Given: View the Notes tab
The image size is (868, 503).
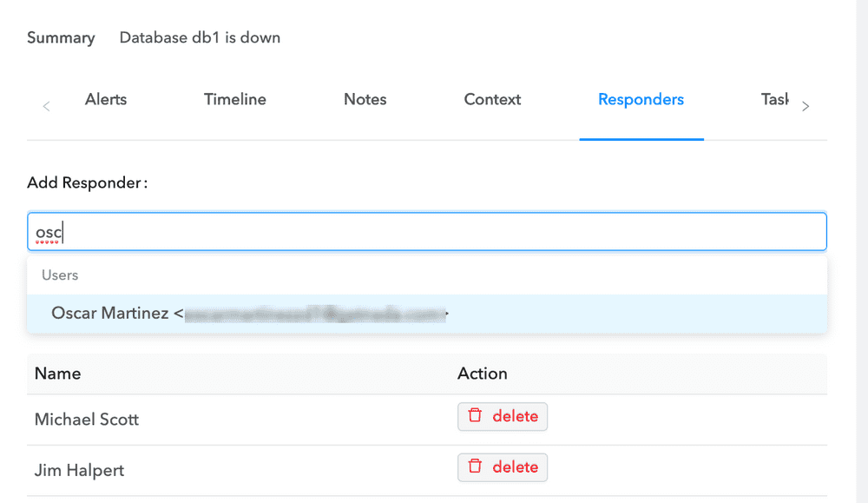Looking at the screenshot, I should 365,99.
